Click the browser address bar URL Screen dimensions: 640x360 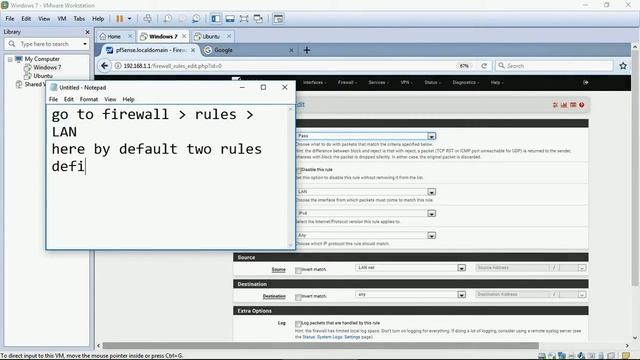[x=173, y=66]
